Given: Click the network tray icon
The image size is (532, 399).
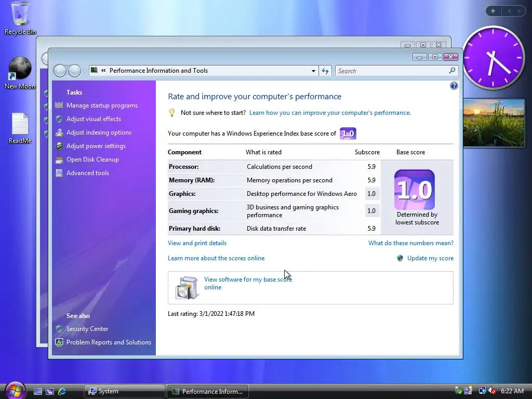Looking at the screenshot, I should (482, 391).
